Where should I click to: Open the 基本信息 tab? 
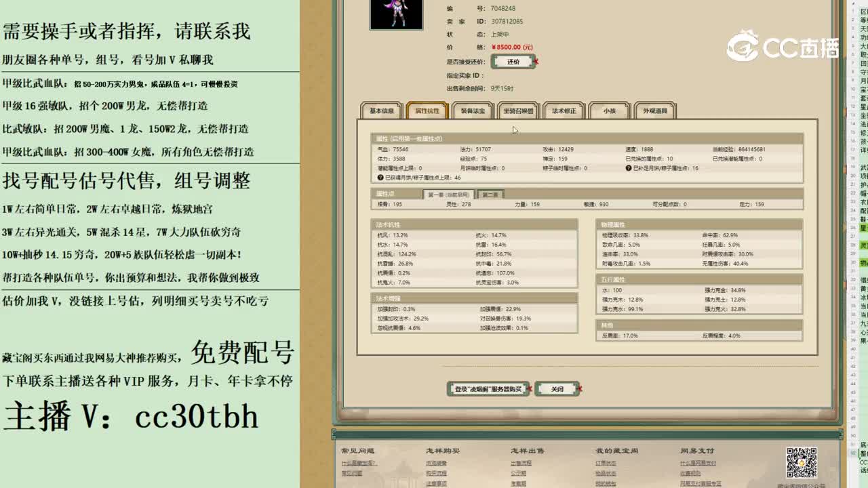[x=382, y=110]
